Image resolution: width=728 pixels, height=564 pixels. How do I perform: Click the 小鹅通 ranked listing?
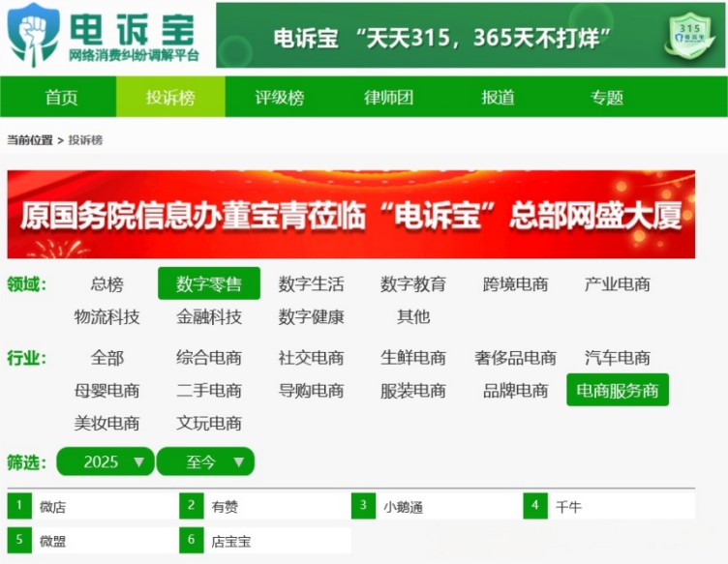coord(403,506)
